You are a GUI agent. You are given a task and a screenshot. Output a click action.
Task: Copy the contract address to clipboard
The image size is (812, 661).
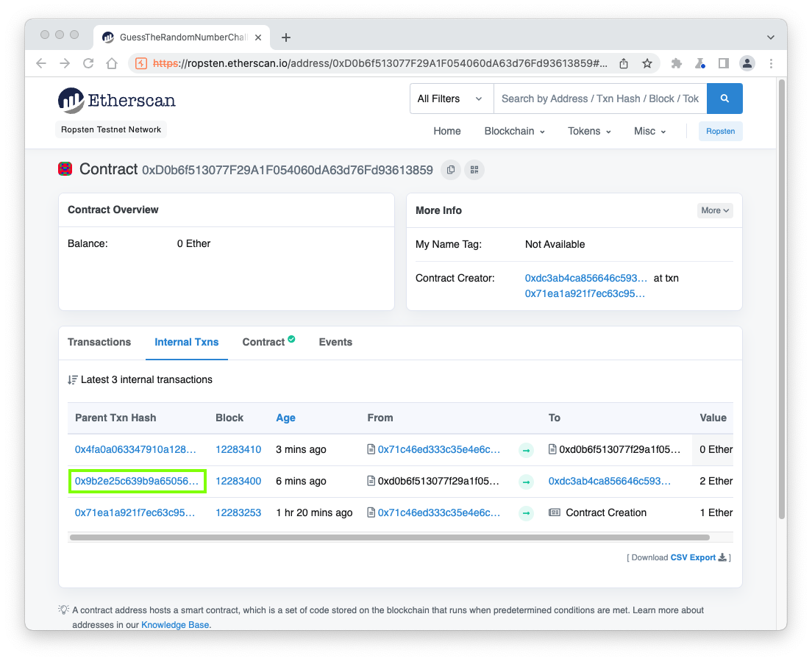[451, 170]
